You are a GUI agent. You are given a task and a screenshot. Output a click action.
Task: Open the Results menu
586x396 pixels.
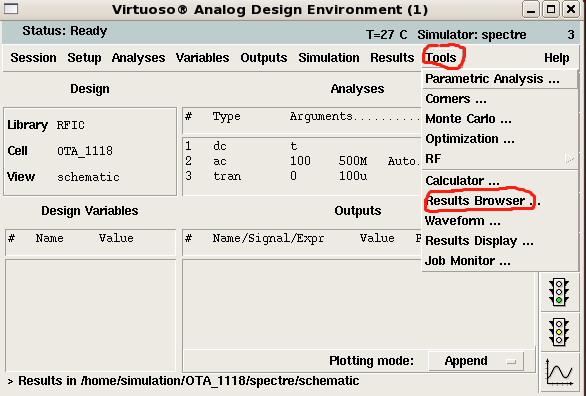(x=392, y=58)
